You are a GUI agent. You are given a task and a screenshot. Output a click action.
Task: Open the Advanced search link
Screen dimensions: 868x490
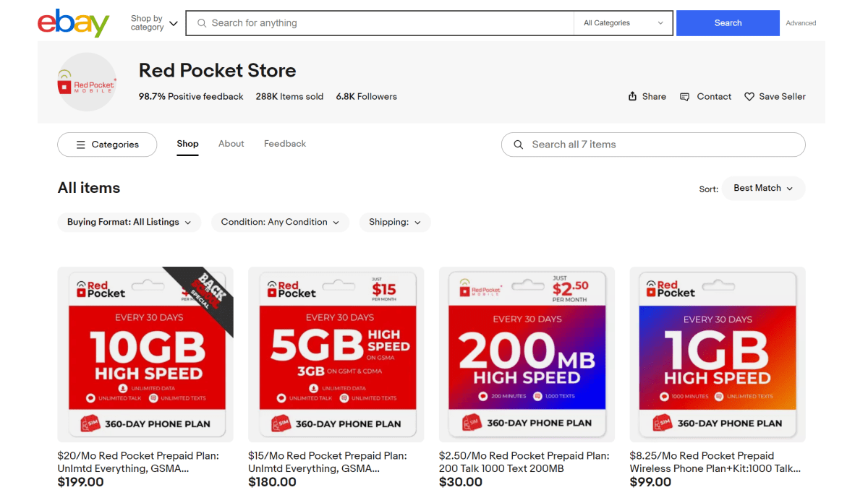[801, 23]
